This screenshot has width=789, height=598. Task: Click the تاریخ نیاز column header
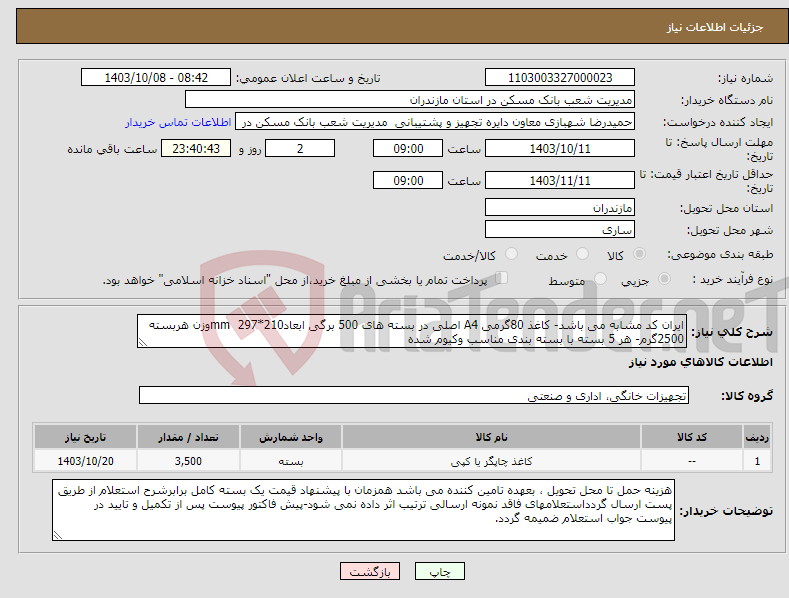(x=86, y=437)
